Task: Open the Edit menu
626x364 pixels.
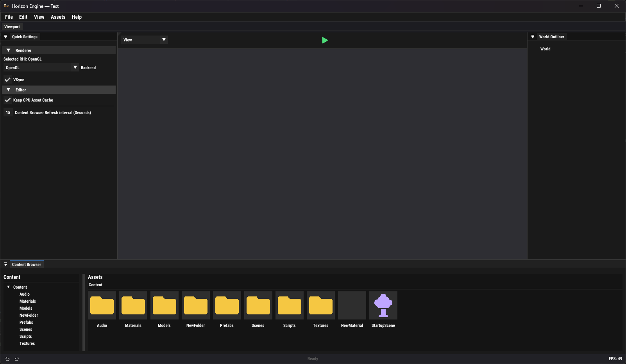Action: (x=23, y=17)
